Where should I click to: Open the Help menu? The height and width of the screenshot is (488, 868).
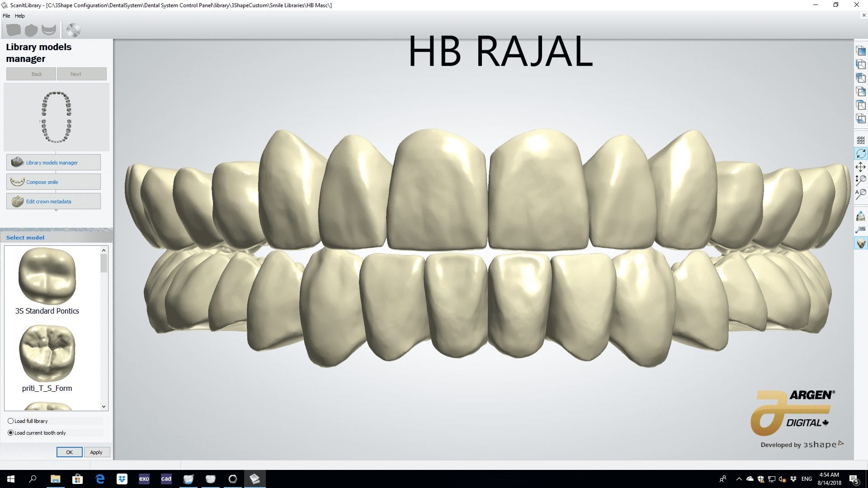[19, 16]
